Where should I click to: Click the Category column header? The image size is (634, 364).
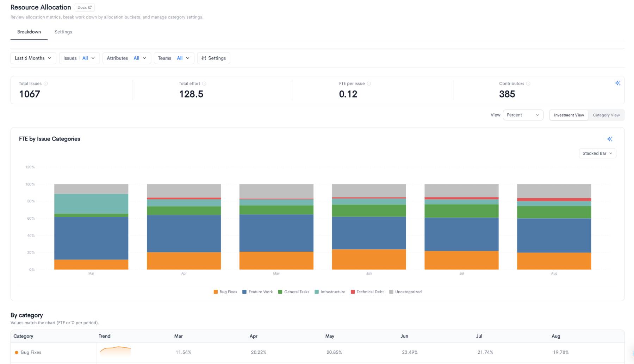23,336
